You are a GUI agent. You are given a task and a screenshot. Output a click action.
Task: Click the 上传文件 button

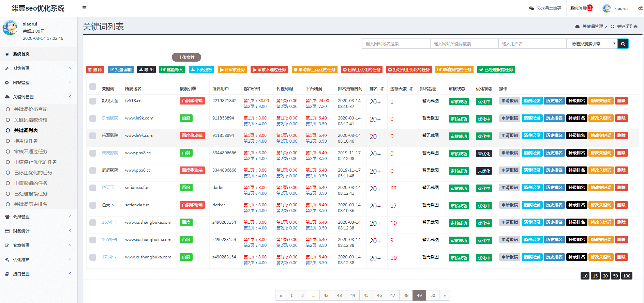click(x=186, y=57)
